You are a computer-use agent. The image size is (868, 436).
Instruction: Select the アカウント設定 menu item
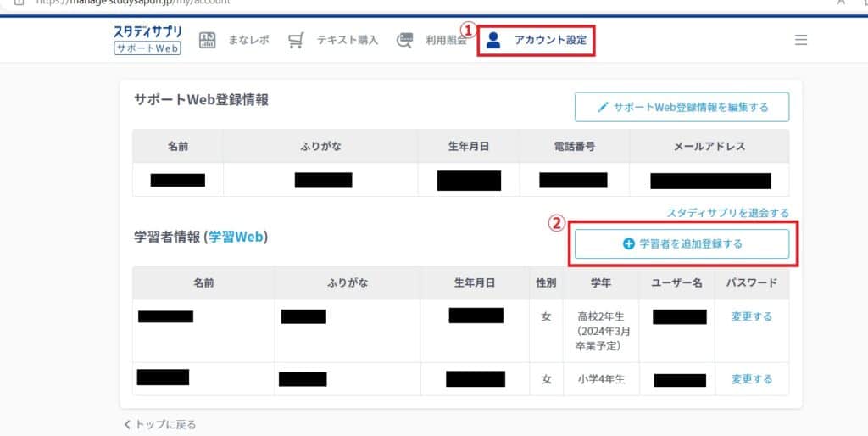point(550,40)
